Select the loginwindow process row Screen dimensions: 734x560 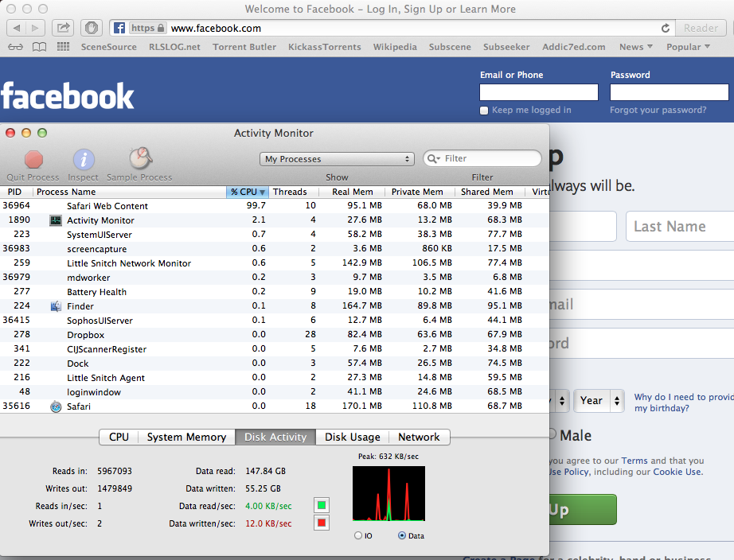(x=275, y=392)
